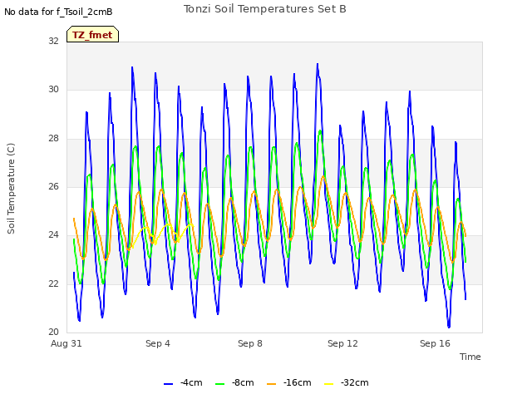Click the No data for f_Tsoil_2cmB message
The width and height of the screenshot is (532, 399).
pos(58,12)
